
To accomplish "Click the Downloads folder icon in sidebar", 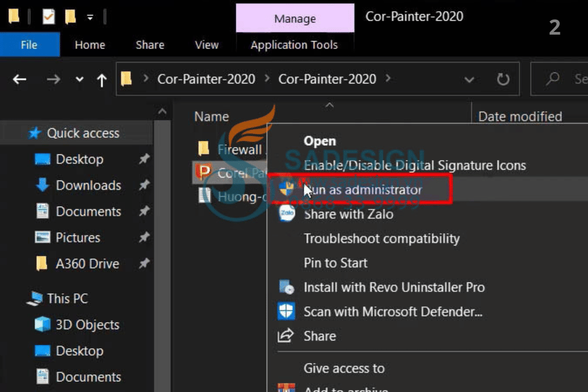I will pyautogui.click(x=42, y=186).
